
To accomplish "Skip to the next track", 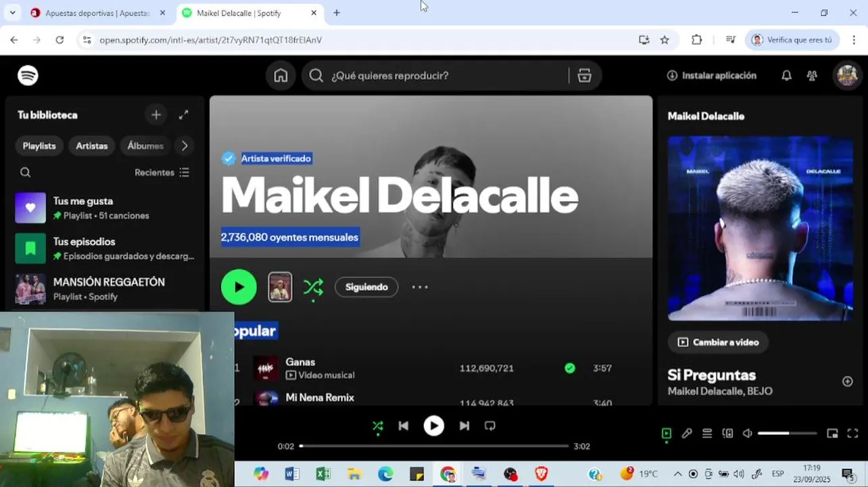I will coord(464,426).
